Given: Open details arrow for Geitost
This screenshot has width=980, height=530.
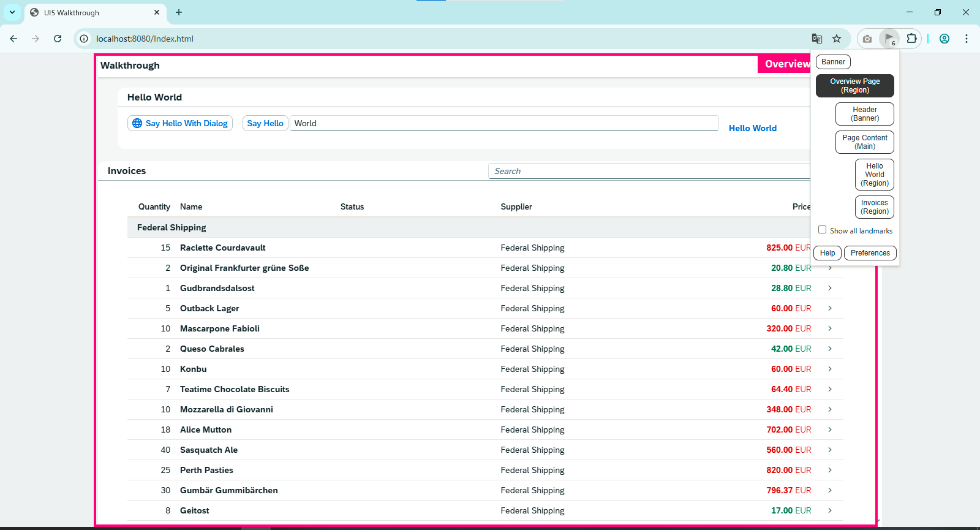Looking at the screenshot, I should click(x=830, y=510).
